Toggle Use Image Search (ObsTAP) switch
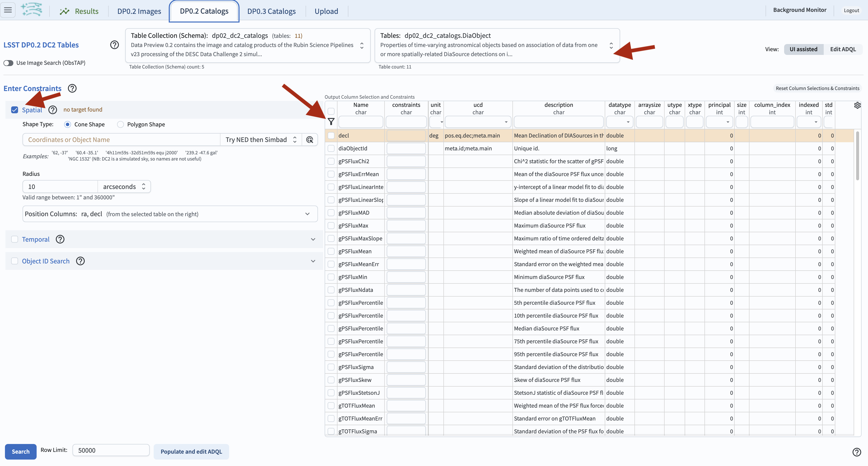This screenshot has width=868, height=466. 8,63
